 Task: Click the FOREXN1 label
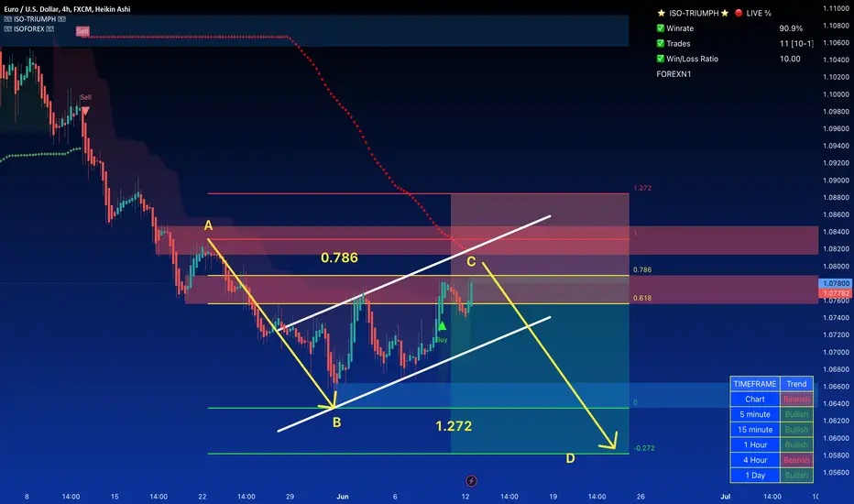(x=673, y=74)
